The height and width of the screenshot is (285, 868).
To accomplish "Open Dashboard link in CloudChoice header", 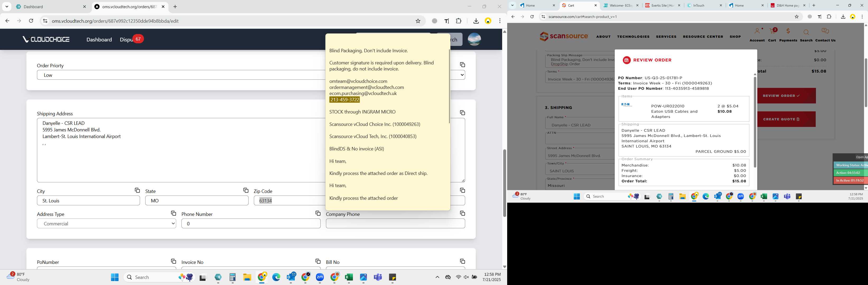I will click(99, 39).
